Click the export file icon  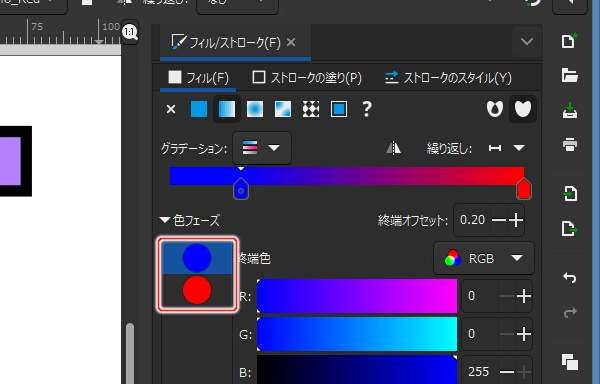569,228
